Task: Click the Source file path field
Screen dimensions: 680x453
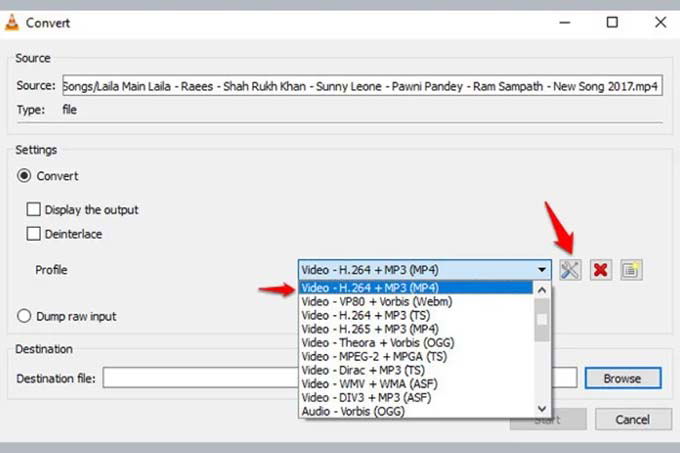Action: coord(363,86)
